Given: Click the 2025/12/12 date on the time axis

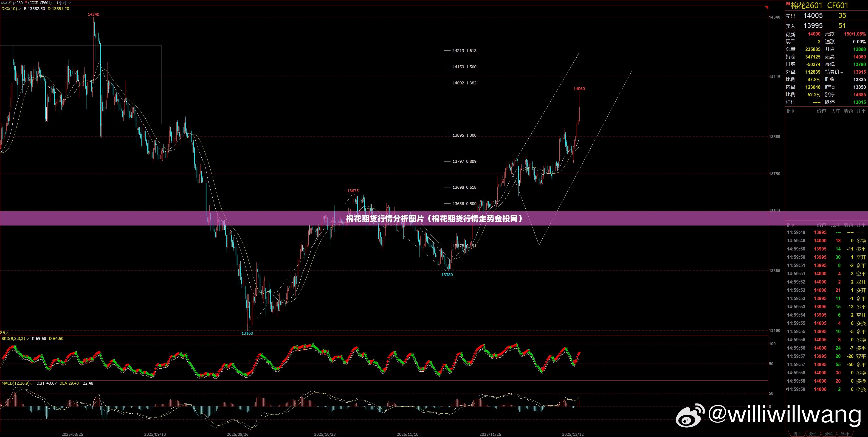Looking at the screenshot, I should [573, 434].
